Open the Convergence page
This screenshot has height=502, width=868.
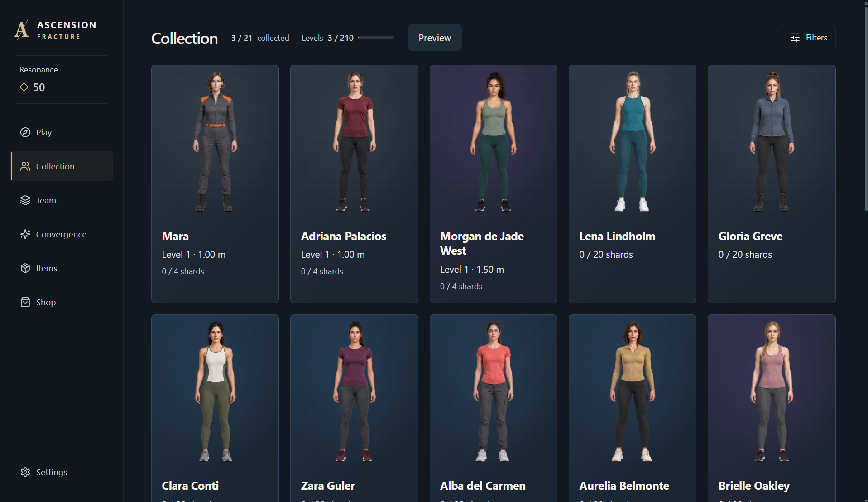tap(62, 234)
